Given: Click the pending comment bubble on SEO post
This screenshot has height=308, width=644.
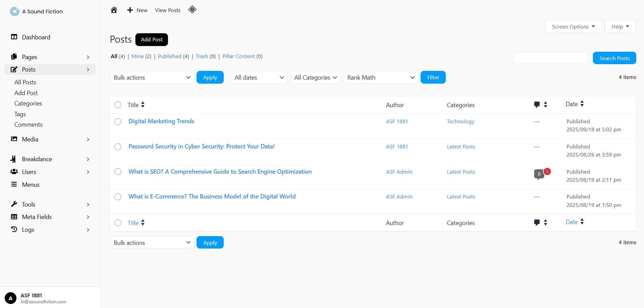Looking at the screenshot, I should pyautogui.click(x=539, y=174).
